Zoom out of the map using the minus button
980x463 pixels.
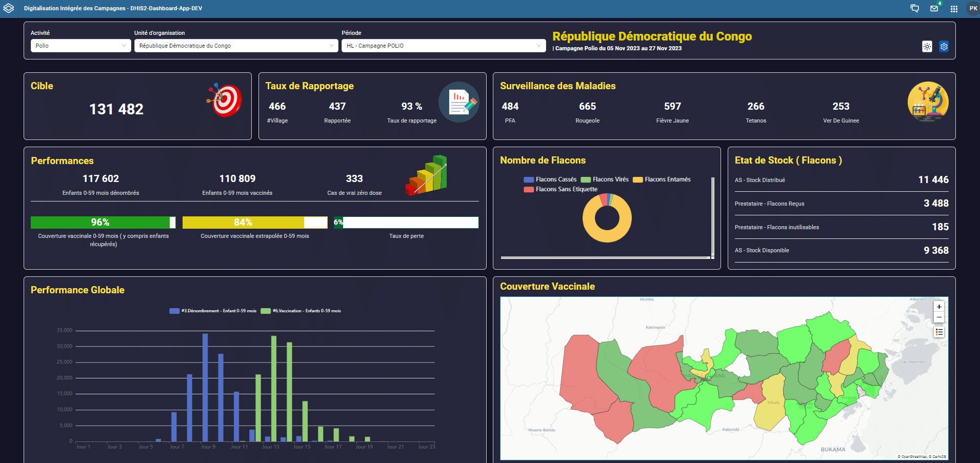939,317
